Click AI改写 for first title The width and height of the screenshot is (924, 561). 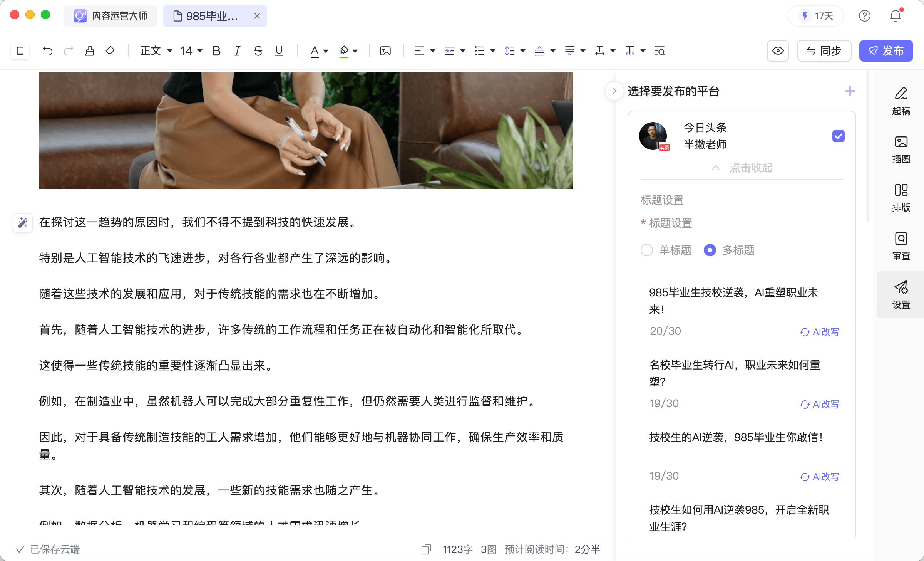[820, 332]
